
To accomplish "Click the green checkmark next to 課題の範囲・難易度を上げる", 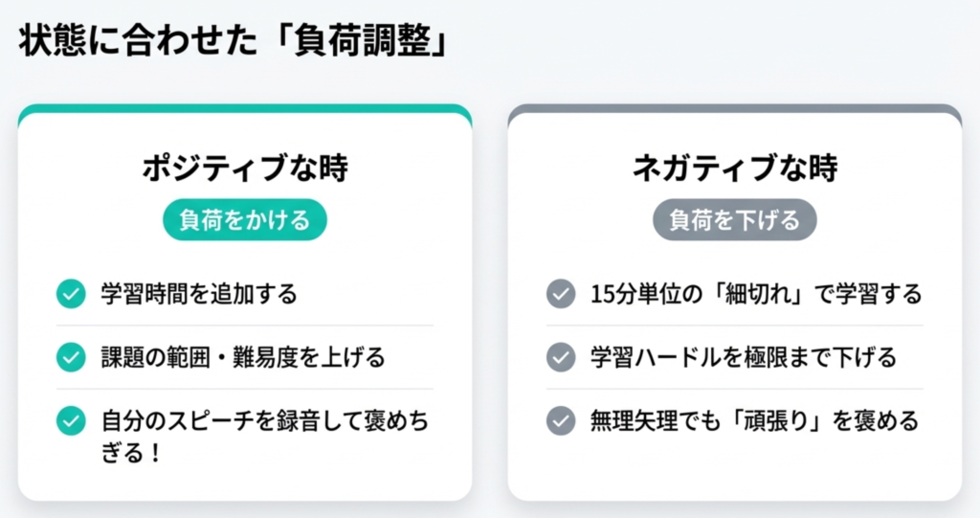I will click(71, 357).
